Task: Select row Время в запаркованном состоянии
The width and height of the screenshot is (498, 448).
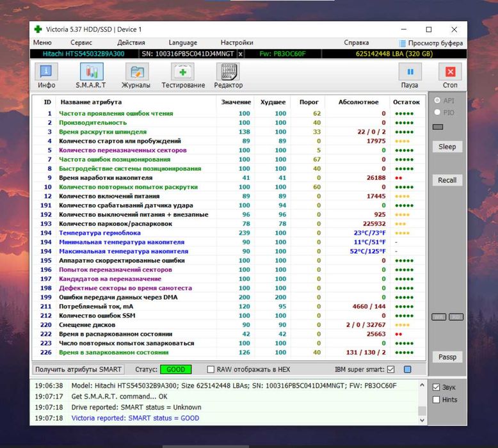Action: (x=229, y=353)
